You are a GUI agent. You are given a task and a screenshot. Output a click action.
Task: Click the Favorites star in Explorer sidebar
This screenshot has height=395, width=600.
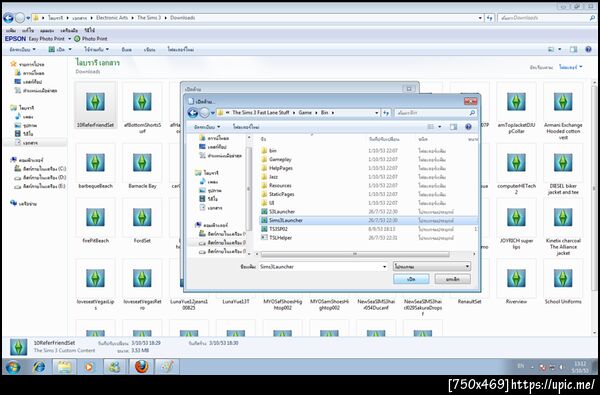point(13,64)
